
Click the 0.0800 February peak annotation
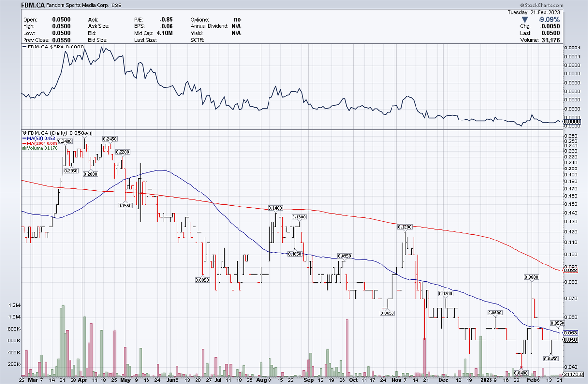[x=532, y=277]
